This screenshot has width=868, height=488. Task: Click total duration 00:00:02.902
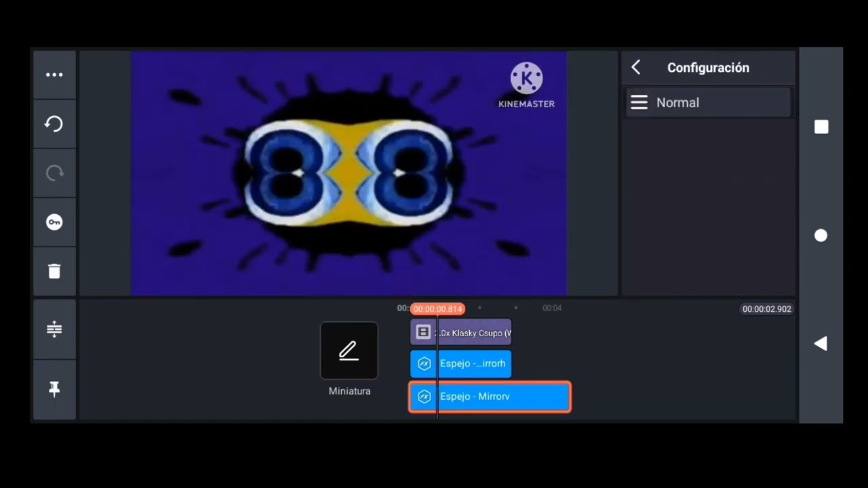click(766, 309)
